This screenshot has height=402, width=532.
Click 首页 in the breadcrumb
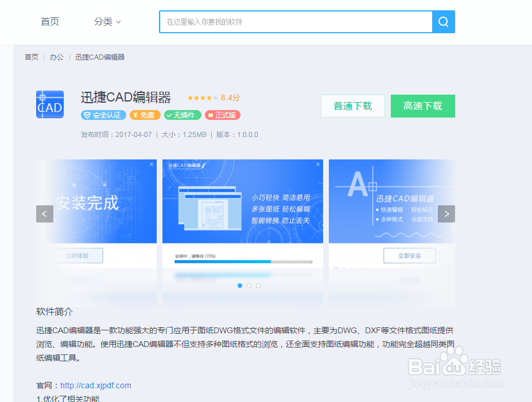tap(32, 57)
